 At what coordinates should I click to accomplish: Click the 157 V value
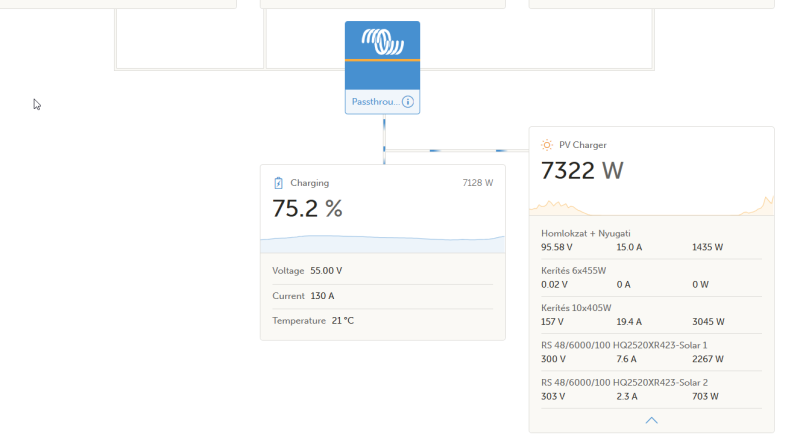click(552, 322)
